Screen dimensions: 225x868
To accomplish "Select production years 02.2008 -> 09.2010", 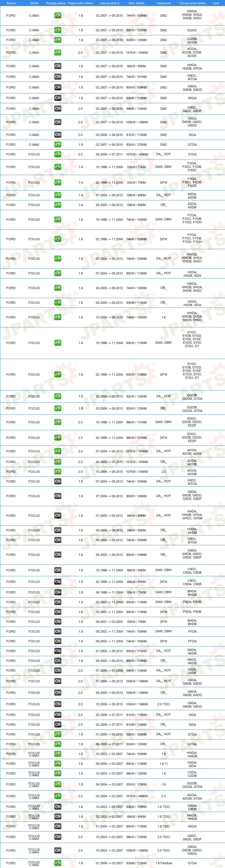I will 109,135.
